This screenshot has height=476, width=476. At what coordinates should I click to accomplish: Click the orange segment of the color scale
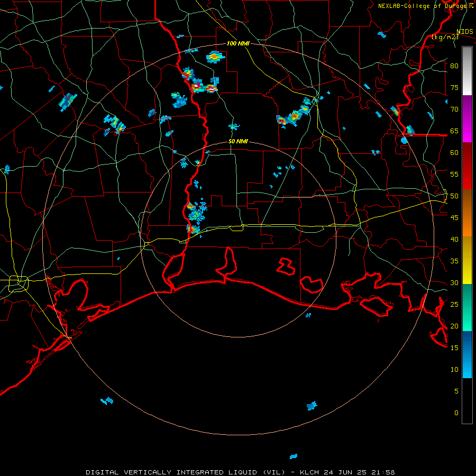(x=467, y=213)
